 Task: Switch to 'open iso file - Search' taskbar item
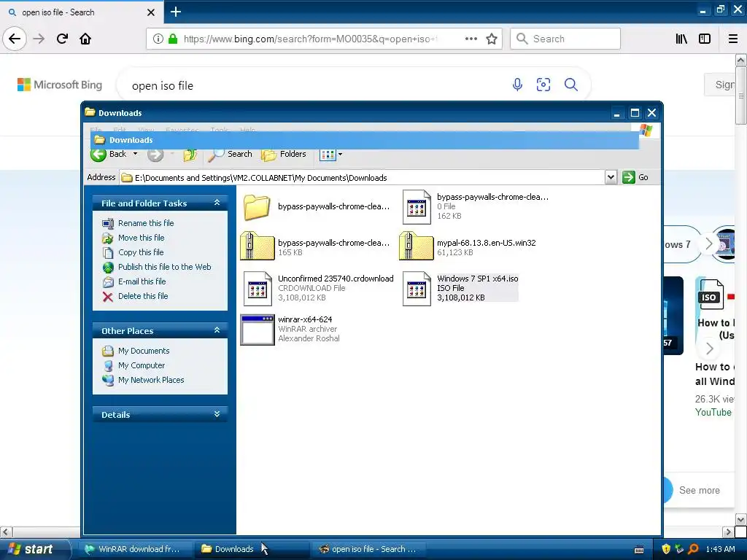pyautogui.click(x=368, y=549)
